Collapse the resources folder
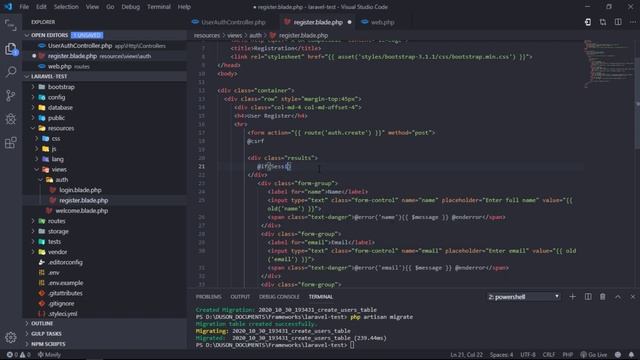The width and height of the screenshot is (640, 360). 105,128
